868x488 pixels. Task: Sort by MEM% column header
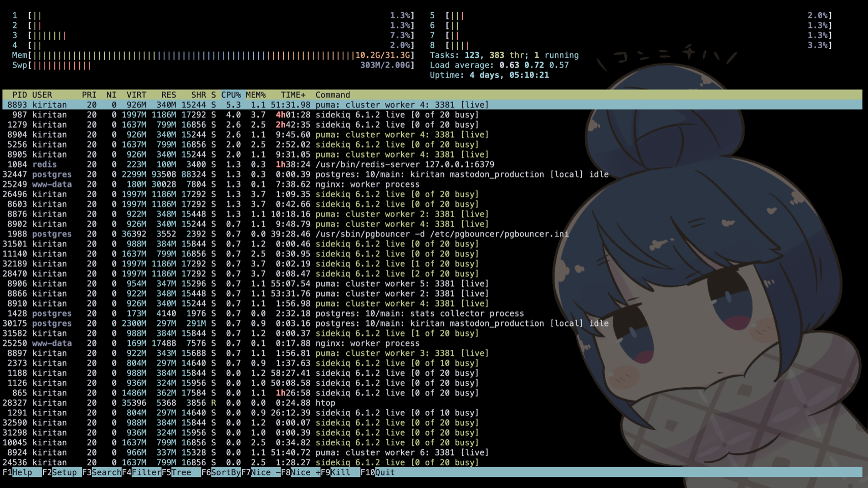coord(256,95)
